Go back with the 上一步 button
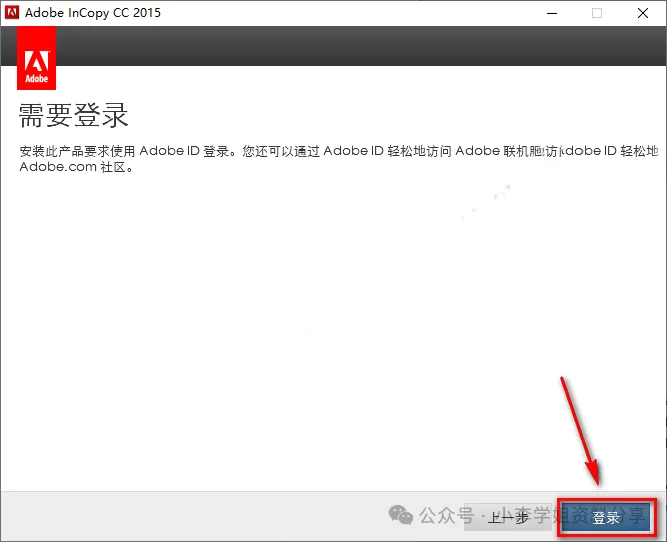This screenshot has width=667, height=542. 508,517
